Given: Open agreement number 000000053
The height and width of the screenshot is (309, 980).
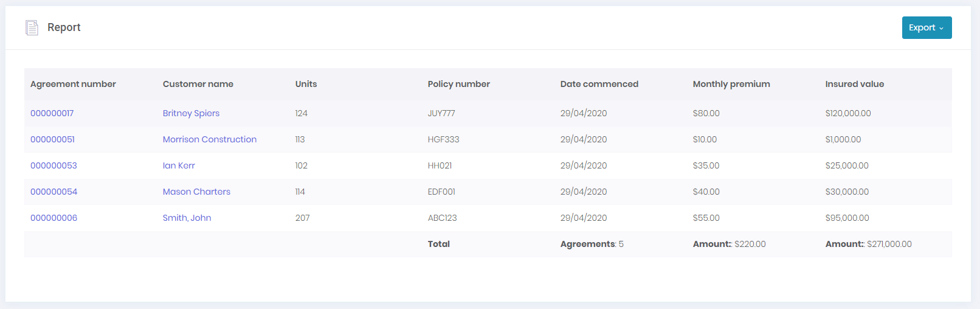Looking at the screenshot, I should coord(53,165).
